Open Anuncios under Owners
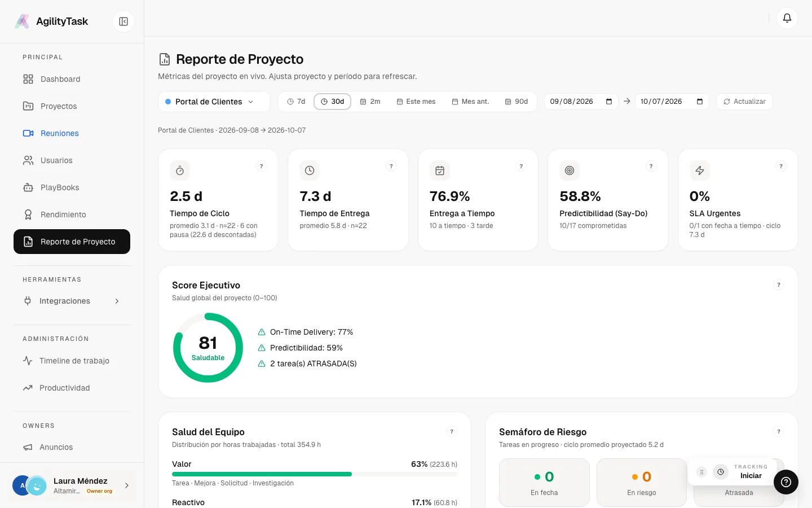The width and height of the screenshot is (812, 508). (72, 447)
